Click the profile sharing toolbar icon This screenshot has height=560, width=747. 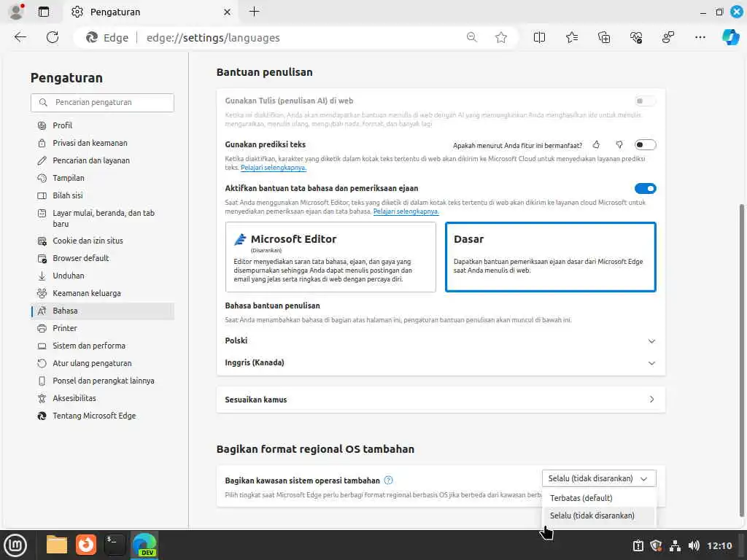[668, 37]
